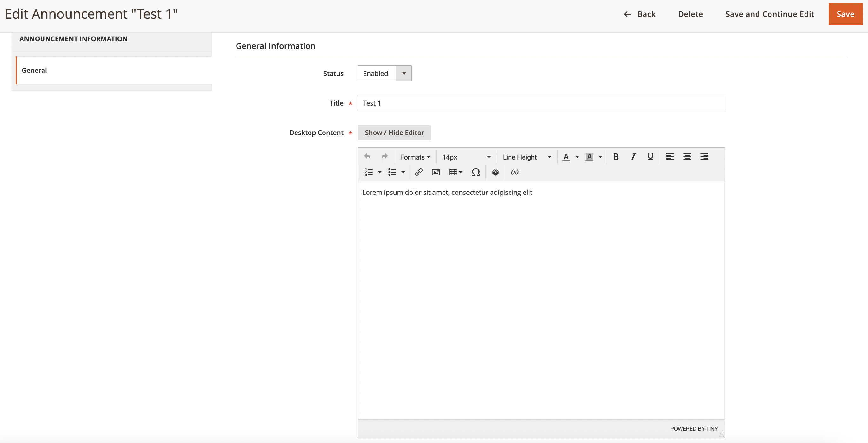This screenshot has height=443, width=868.
Task: Insert a special character (Omega)
Action: 476,172
